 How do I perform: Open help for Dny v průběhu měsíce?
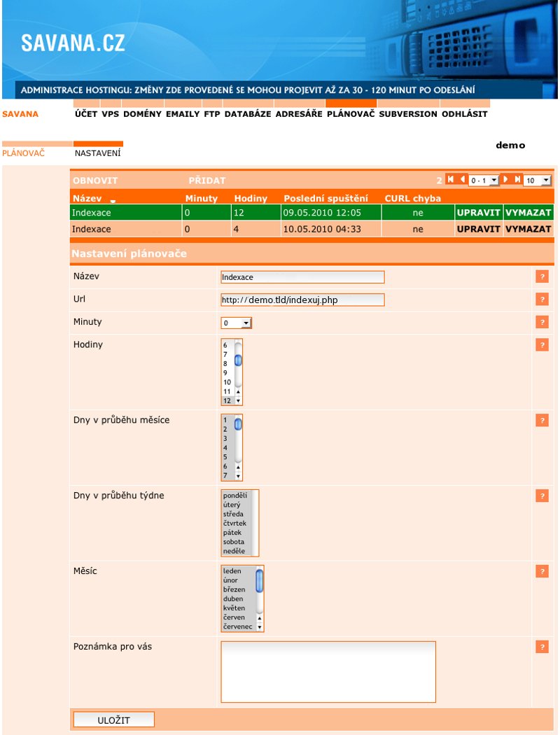coord(542,421)
